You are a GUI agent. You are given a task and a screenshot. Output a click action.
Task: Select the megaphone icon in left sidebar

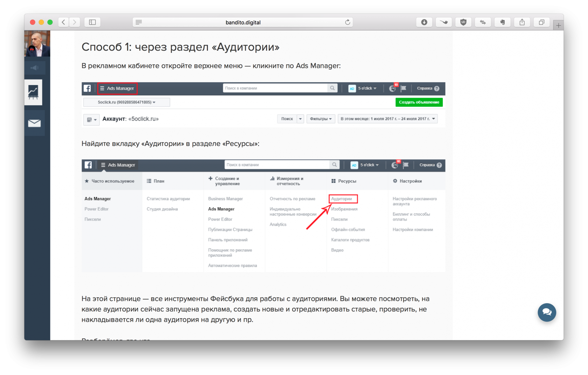coord(35,68)
